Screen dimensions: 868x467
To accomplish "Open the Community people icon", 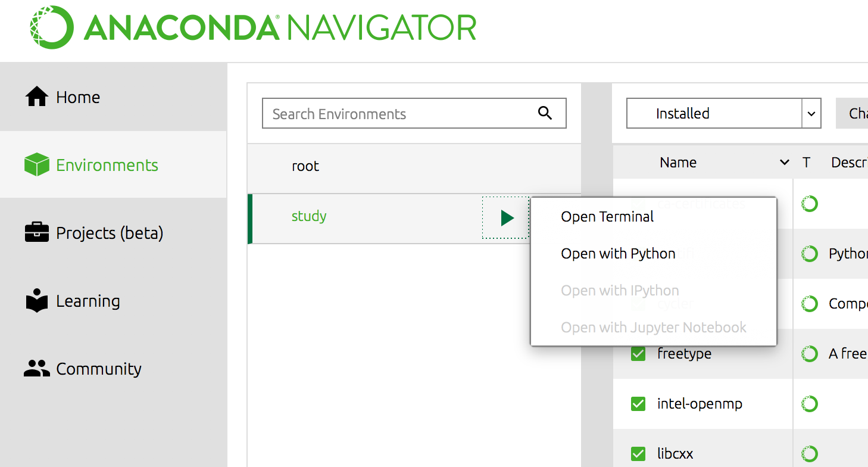I will coord(37,369).
